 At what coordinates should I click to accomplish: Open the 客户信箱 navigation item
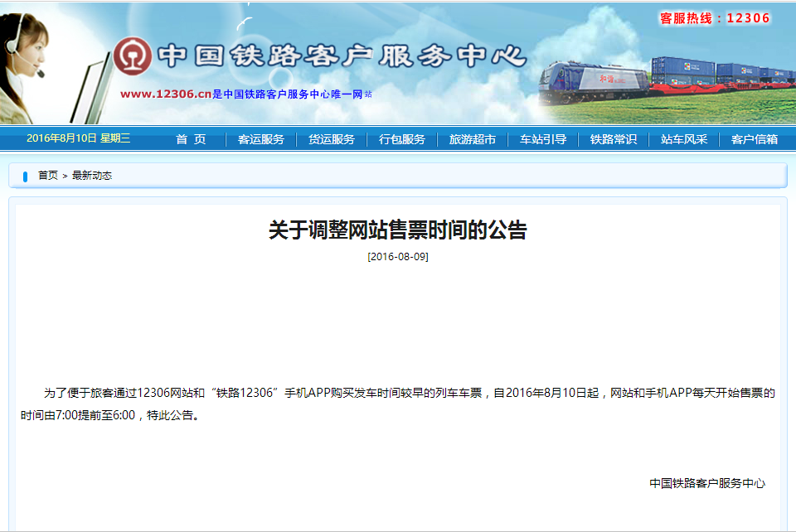(755, 139)
